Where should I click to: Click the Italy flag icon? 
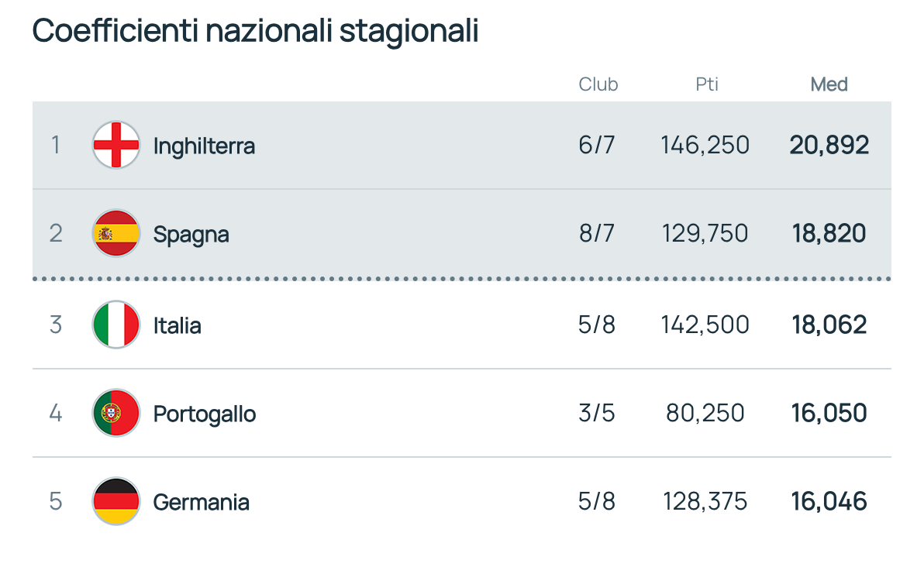point(116,325)
